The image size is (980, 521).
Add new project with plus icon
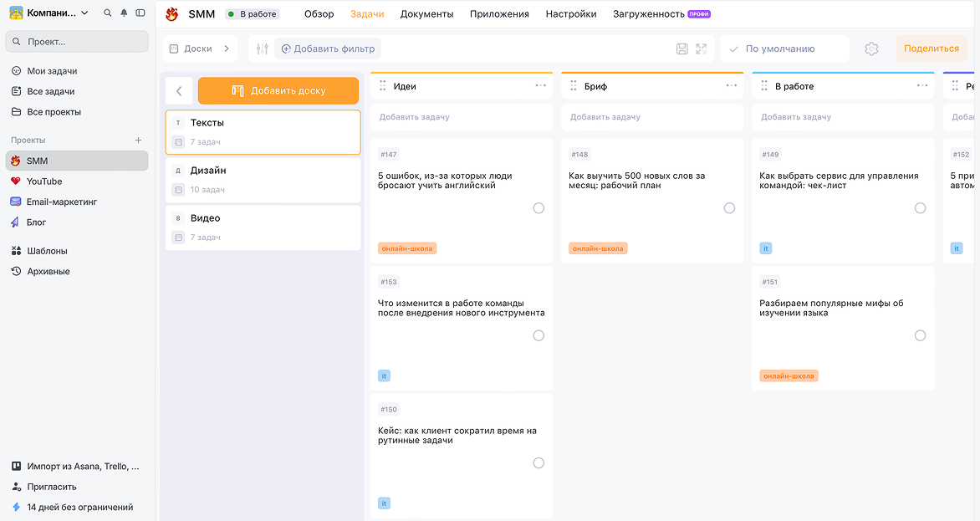click(138, 140)
